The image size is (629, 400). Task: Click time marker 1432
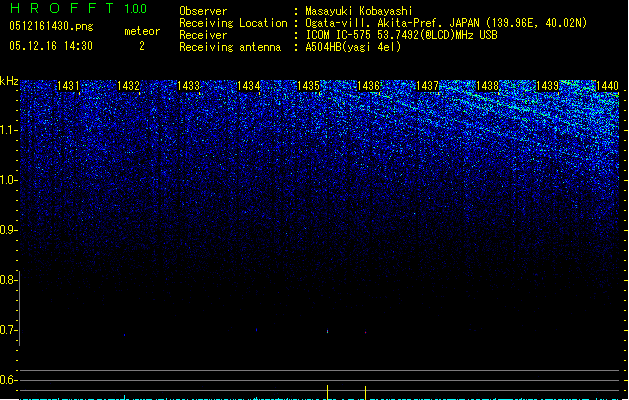tap(128, 85)
